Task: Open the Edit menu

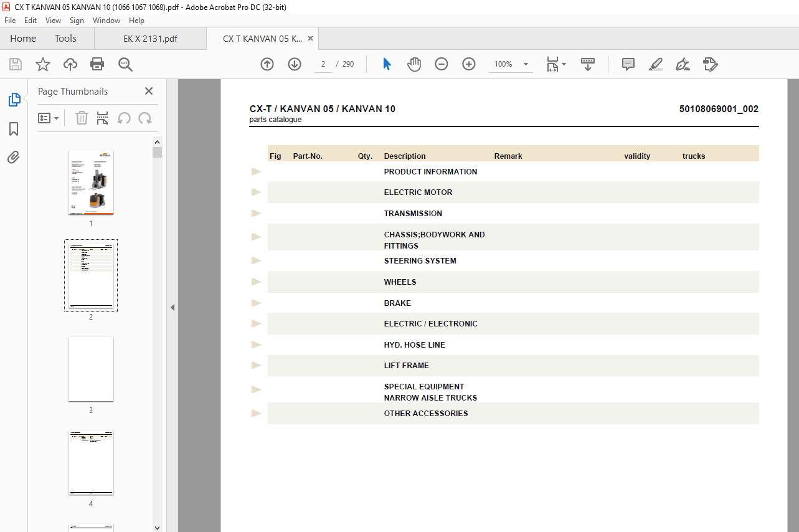Action: 31,21
